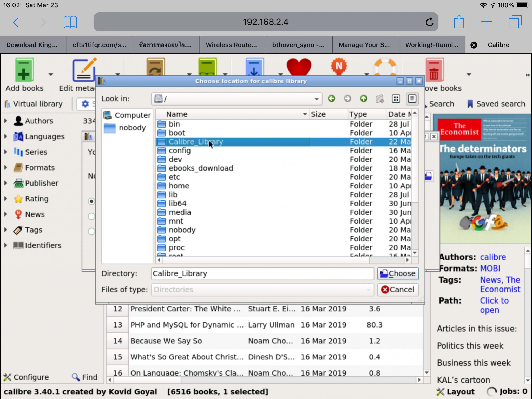532x399 pixels.
Task: Select the third radio button behind dialog
Action: click(91, 231)
